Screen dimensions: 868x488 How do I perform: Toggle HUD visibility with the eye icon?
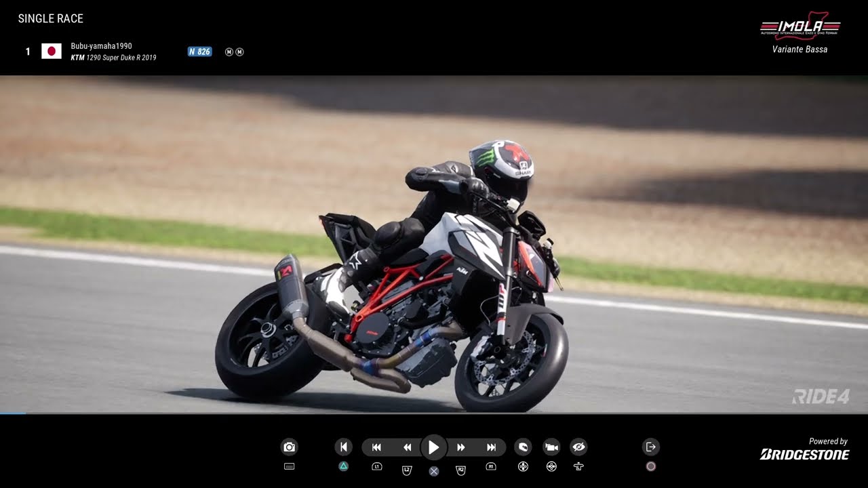click(x=578, y=447)
